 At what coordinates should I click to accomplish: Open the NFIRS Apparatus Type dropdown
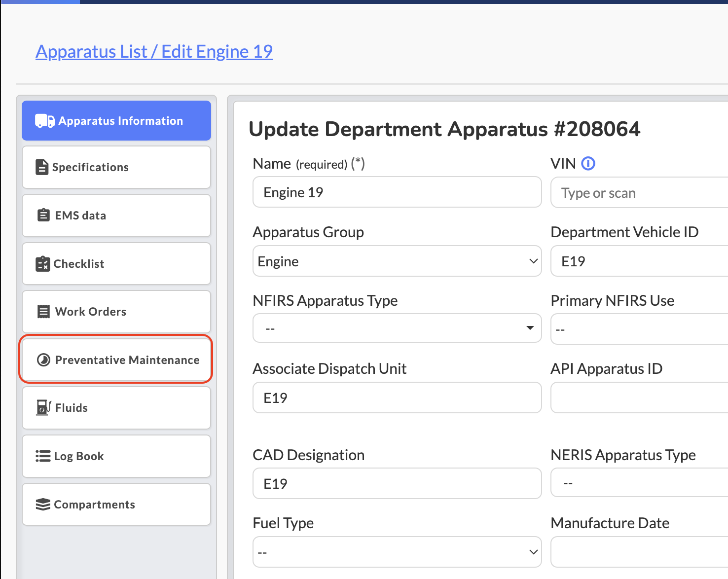coord(397,328)
